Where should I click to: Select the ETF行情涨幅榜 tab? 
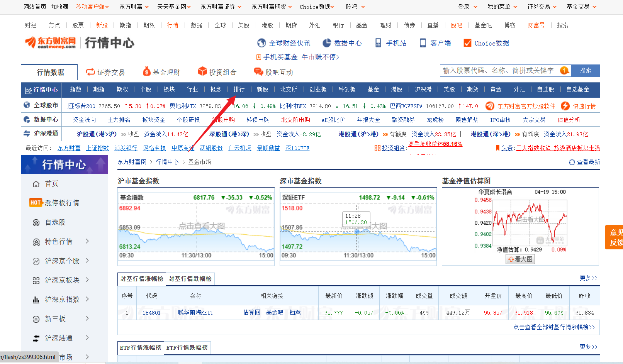pos(141,348)
